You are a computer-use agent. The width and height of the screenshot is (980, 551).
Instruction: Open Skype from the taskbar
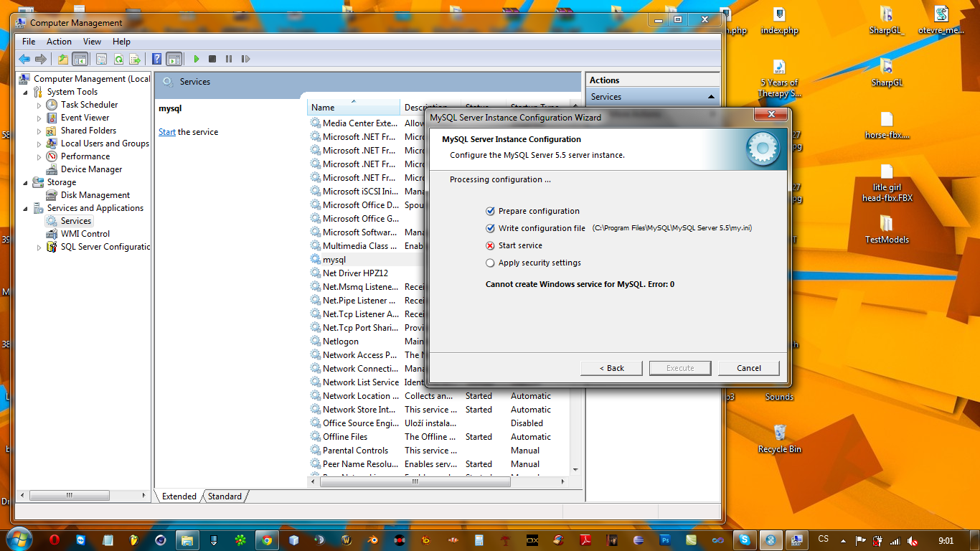tap(745, 540)
